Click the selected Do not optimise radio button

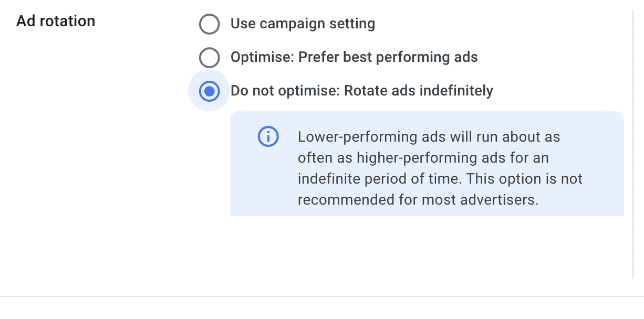coord(209,91)
